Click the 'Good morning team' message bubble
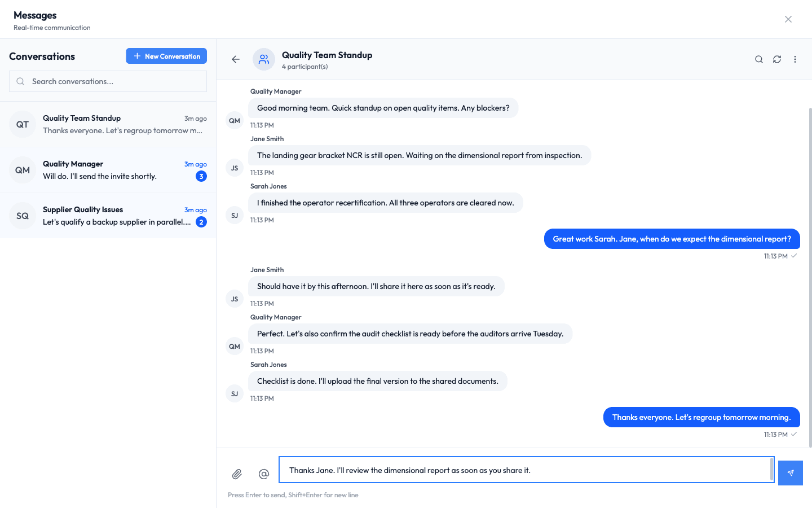The image size is (812, 508). 383,108
